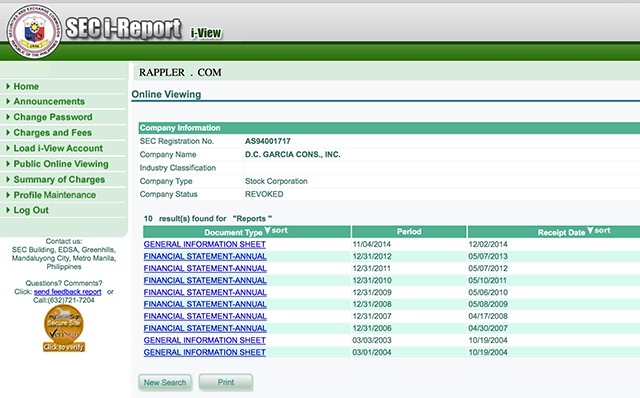Click Document Type sort arrow icon

(267, 231)
